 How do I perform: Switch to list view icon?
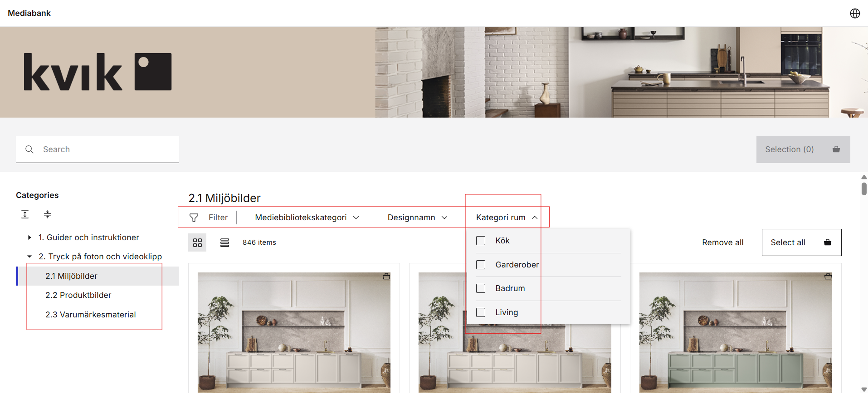pos(224,242)
